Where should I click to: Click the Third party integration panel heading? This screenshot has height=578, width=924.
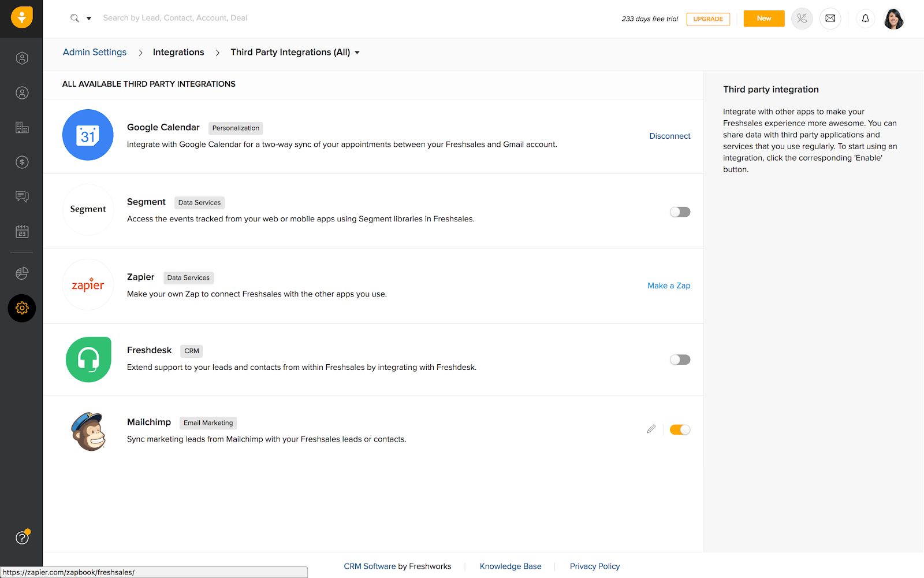(771, 90)
